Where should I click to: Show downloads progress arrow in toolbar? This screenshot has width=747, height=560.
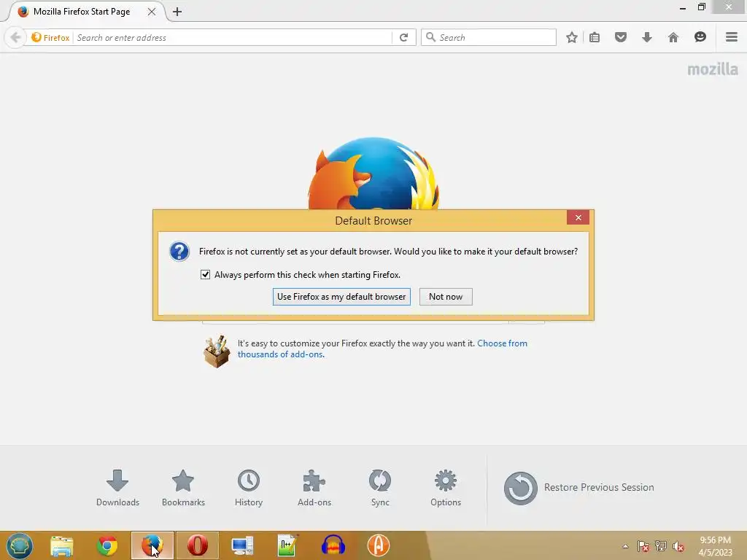point(646,37)
